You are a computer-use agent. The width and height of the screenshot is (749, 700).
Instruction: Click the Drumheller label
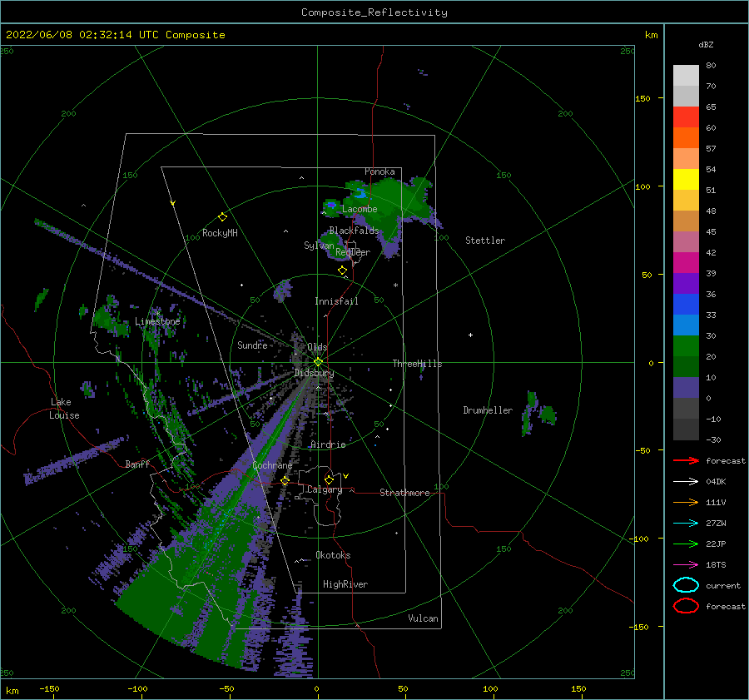coord(488,410)
